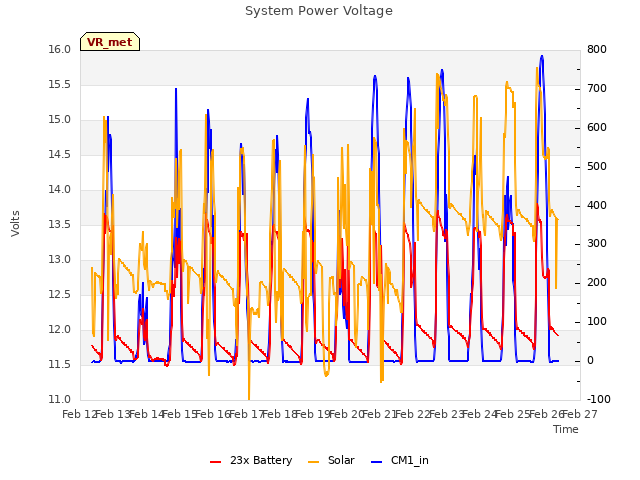
Task: Click the 11.5 left axis value
Action: pos(60,364)
